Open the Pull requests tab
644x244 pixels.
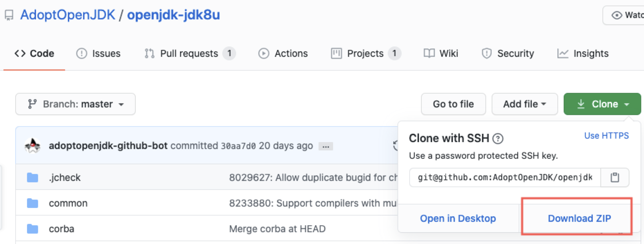pos(189,53)
